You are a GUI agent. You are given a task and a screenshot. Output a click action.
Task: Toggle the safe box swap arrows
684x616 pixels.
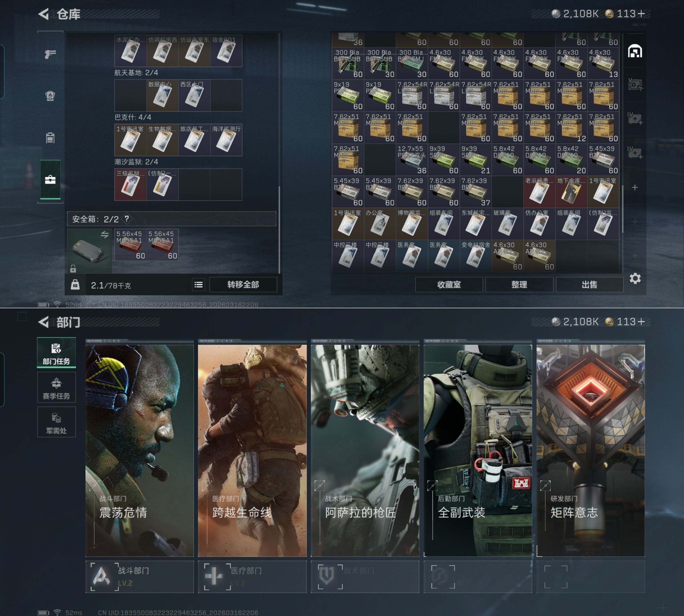(105, 234)
